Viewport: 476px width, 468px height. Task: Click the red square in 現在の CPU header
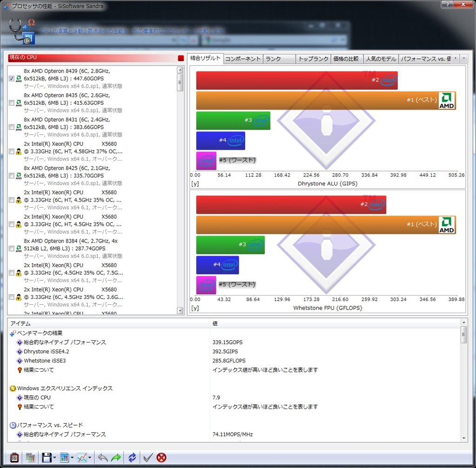point(181,58)
